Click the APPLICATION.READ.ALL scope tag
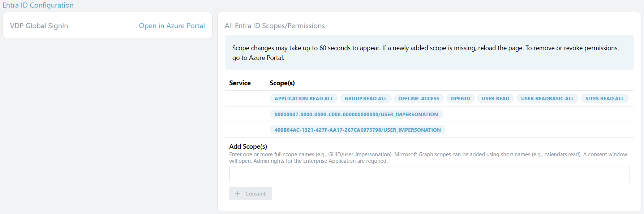Image resolution: width=644 pixels, height=214 pixels. point(304,99)
